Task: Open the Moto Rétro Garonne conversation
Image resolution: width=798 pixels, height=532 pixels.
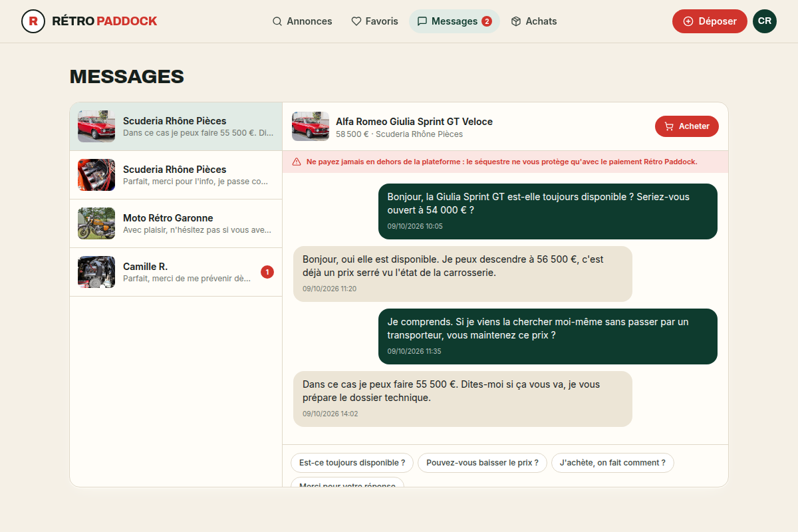Action: pyautogui.click(x=176, y=223)
